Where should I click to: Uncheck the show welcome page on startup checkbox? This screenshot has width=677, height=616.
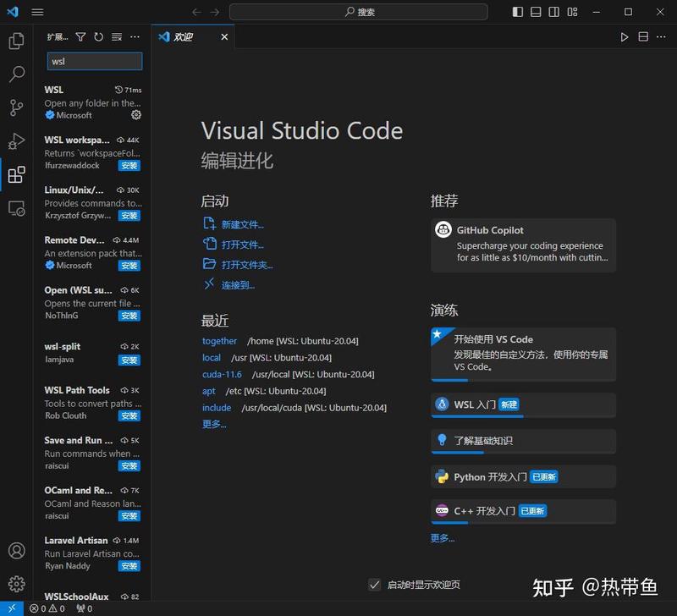tap(374, 585)
